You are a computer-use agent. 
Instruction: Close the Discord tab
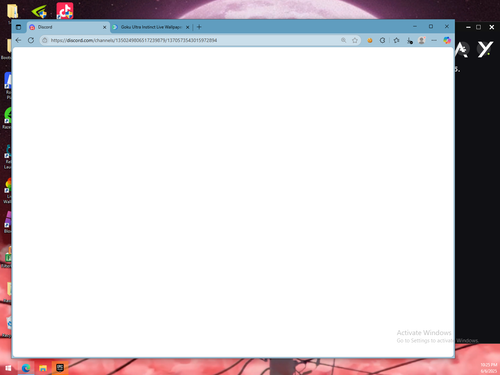[104, 27]
